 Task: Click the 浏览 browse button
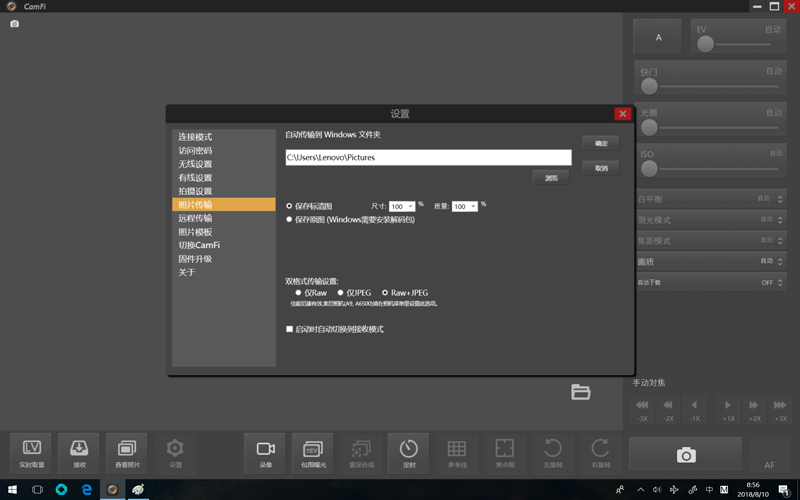(x=551, y=178)
